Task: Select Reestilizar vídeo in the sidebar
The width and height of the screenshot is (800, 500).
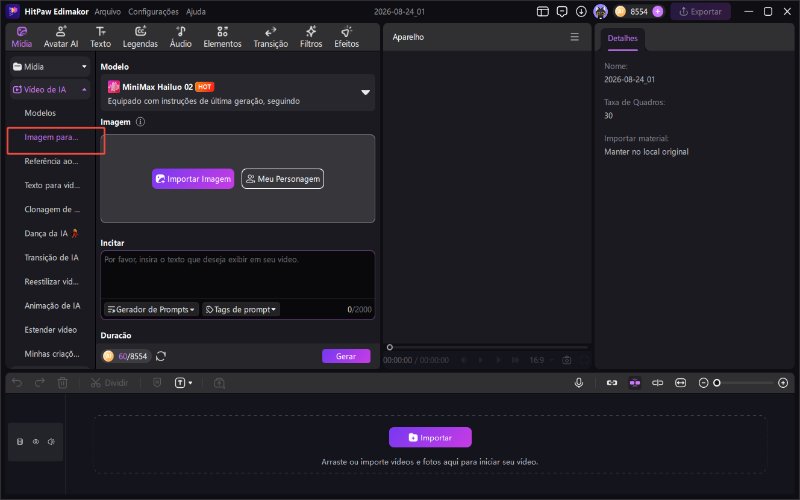Action: [x=51, y=282]
